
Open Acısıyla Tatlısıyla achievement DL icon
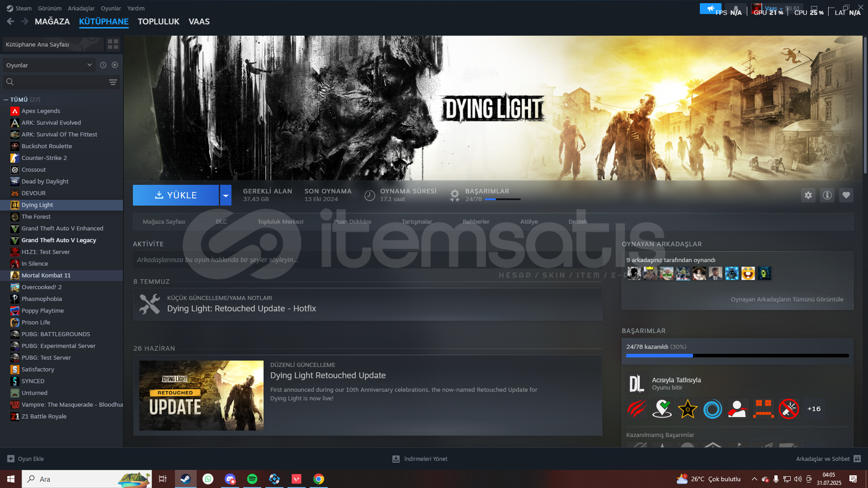[637, 384]
